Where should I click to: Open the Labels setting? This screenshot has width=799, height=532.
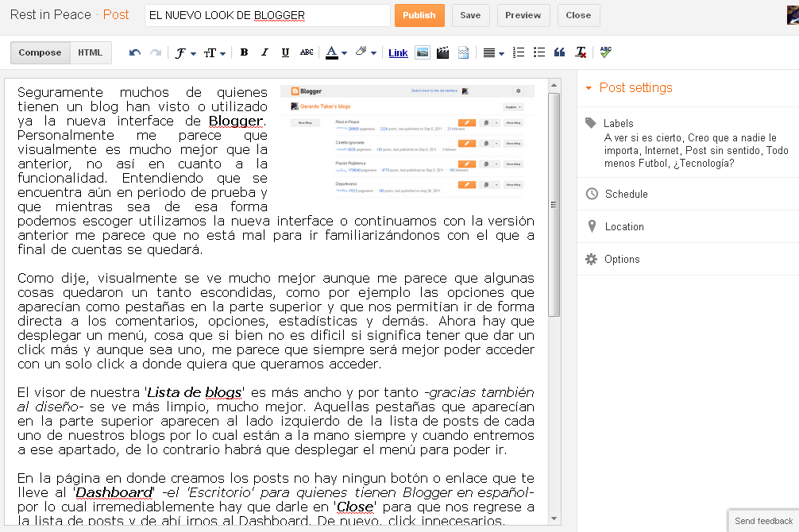pos(618,123)
